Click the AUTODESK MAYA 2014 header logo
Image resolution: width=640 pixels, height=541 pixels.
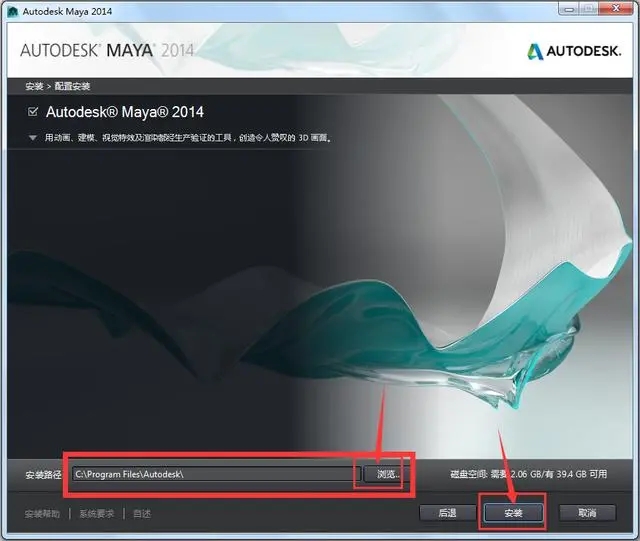pyautogui.click(x=107, y=51)
